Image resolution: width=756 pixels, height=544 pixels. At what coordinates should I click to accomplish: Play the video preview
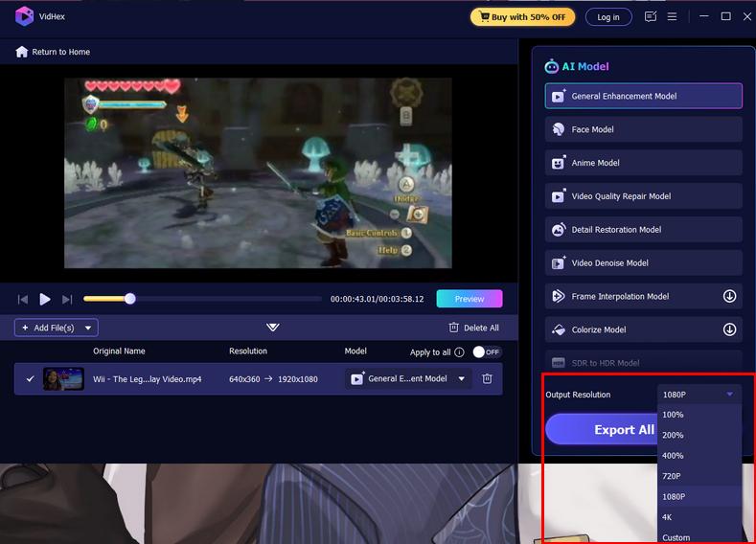[x=45, y=299]
